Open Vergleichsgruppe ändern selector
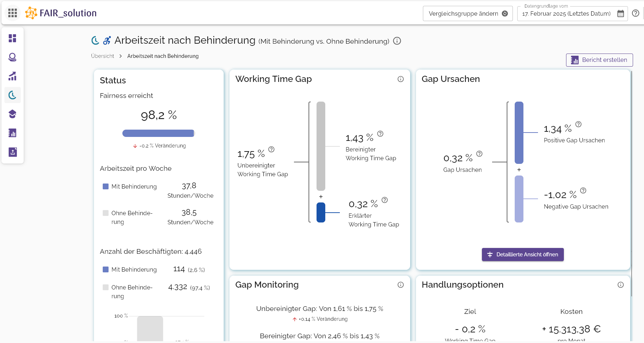This screenshot has height=343, width=644. (x=468, y=13)
